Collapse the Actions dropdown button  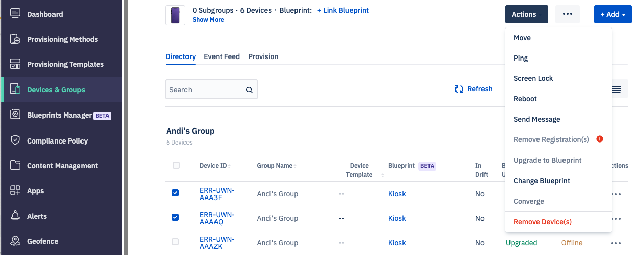527,14
